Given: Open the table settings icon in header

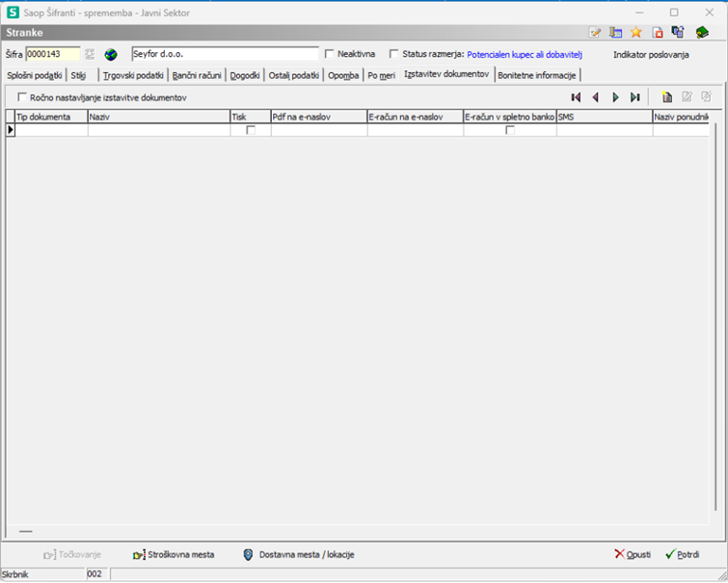Looking at the screenshot, I should (615, 33).
